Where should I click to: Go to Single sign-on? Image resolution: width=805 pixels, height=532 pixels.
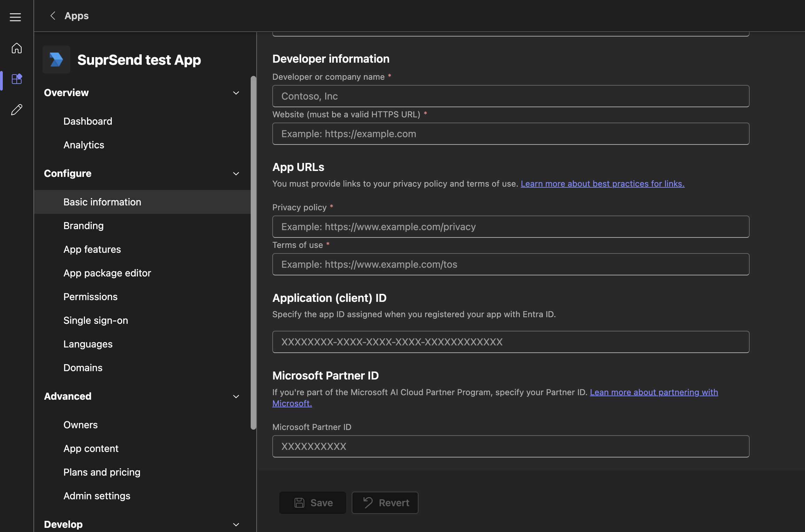point(95,320)
